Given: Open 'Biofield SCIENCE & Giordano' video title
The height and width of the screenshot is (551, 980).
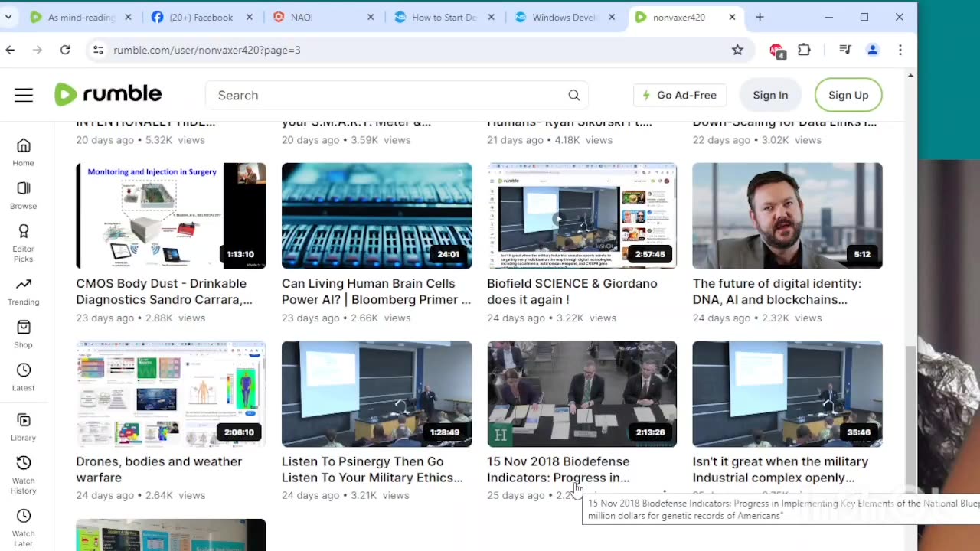Looking at the screenshot, I should pos(572,292).
